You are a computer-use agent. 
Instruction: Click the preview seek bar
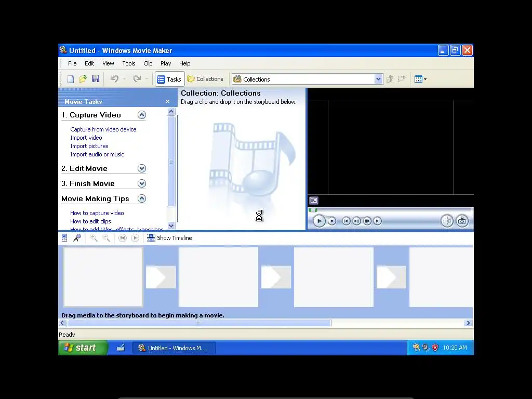(390, 210)
